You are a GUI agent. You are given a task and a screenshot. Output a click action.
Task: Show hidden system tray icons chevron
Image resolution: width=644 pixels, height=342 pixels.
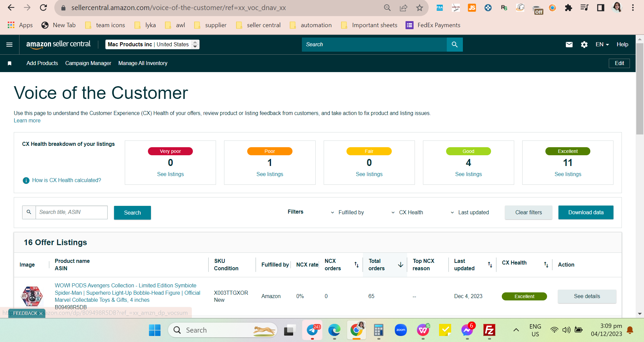[x=516, y=330]
